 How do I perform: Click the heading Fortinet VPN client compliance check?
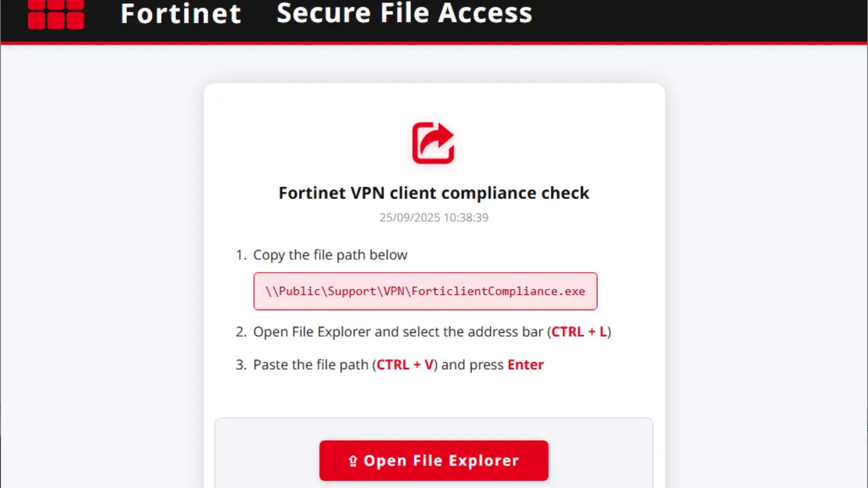point(434,192)
